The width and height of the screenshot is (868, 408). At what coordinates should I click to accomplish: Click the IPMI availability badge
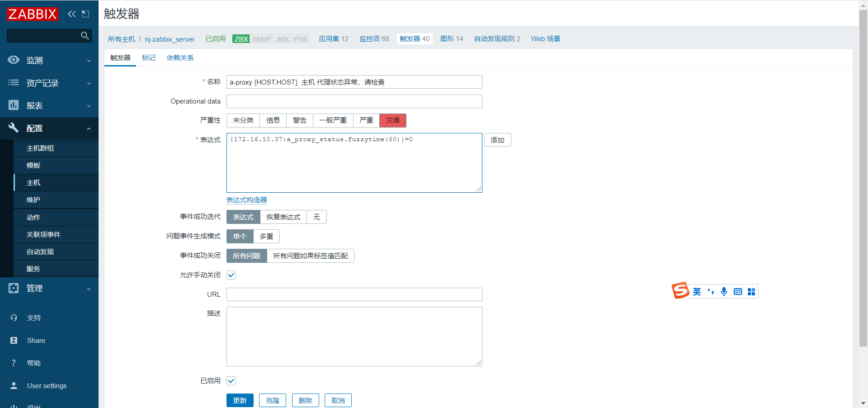click(x=300, y=39)
